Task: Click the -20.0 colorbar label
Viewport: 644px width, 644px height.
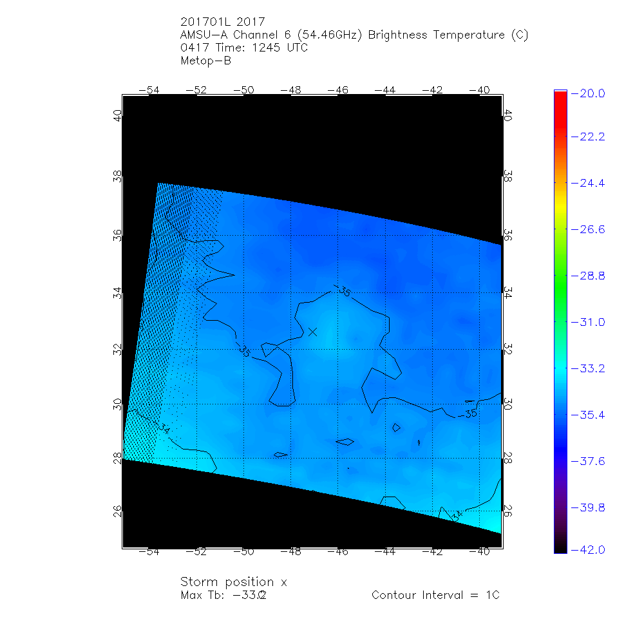Action: tap(588, 93)
